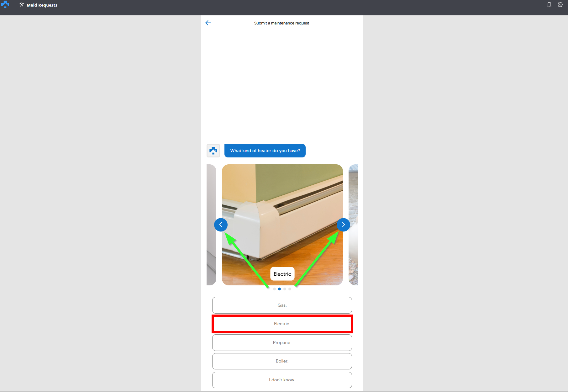Select the third carousel pagination dot

pos(285,289)
